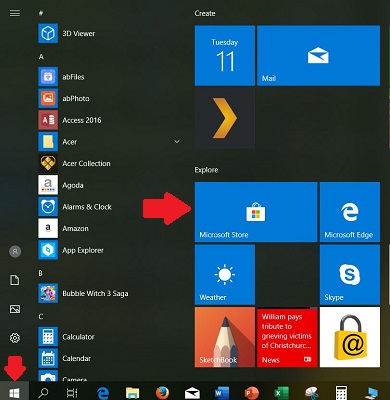Viewport: 390px width, 400px height.
Task: Launch Edge from the taskbar
Action: click(103, 393)
